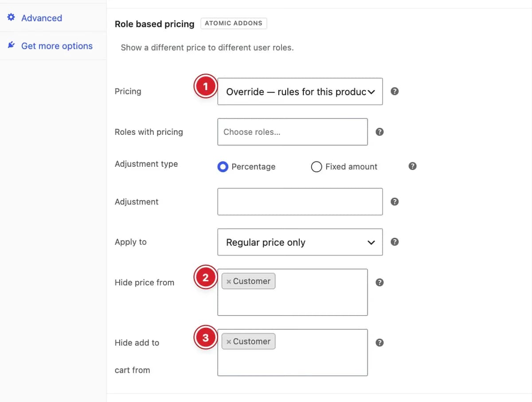The width and height of the screenshot is (532, 402).
Task: Click the plug icon beside Get more options
Action: coord(12,46)
